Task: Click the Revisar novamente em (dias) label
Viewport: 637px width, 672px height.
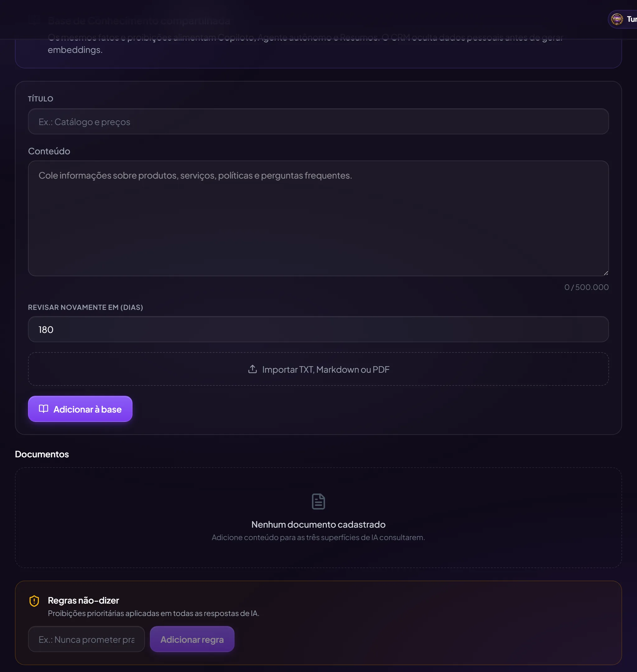Action: [x=85, y=307]
